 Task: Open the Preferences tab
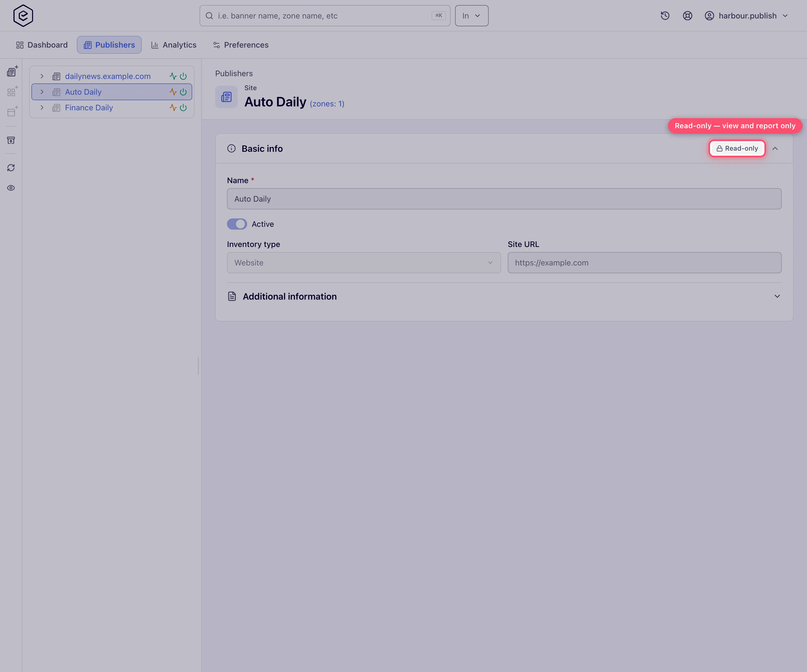[241, 45]
